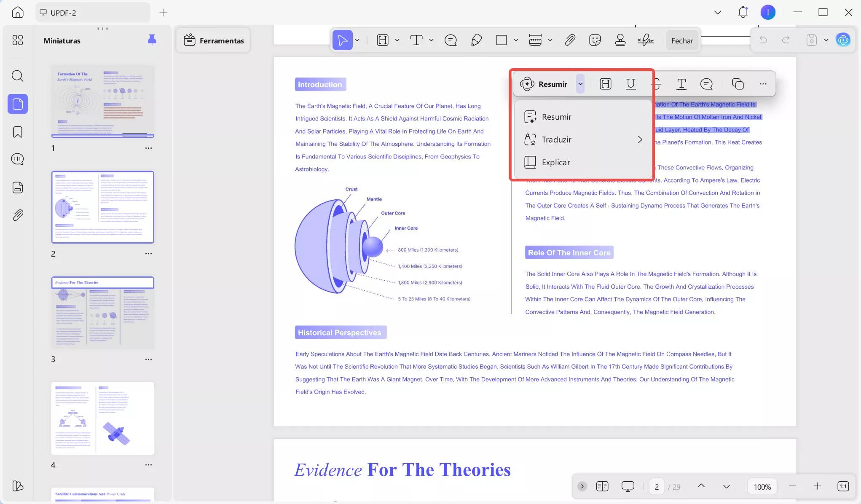This screenshot has height=504, width=861.
Task: Toggle the page layout view
Action: point(602,487)
